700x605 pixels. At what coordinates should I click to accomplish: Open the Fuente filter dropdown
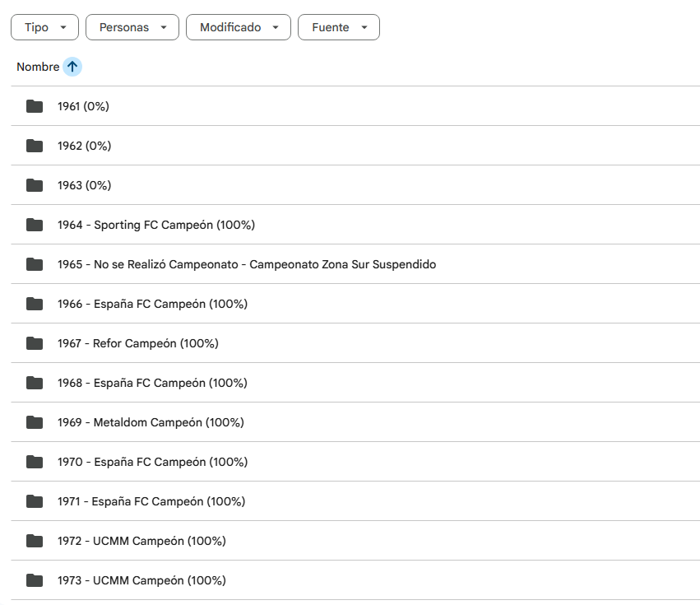pyautogui.click(x=339, y=27)
